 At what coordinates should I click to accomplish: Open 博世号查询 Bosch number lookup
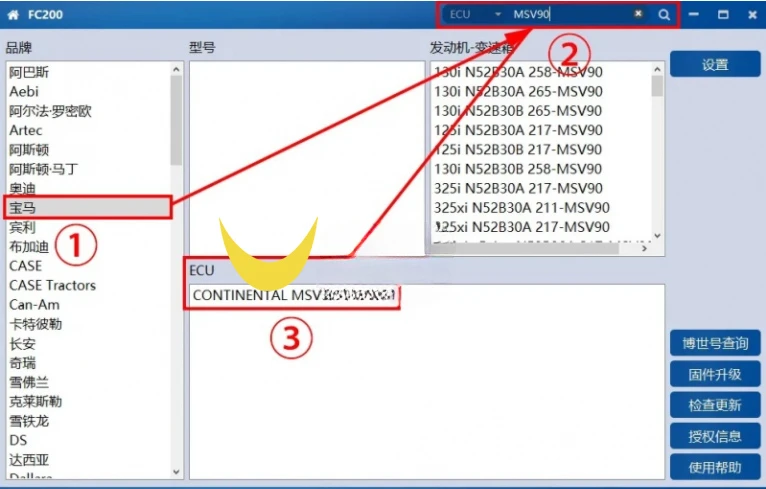(715, 343)
